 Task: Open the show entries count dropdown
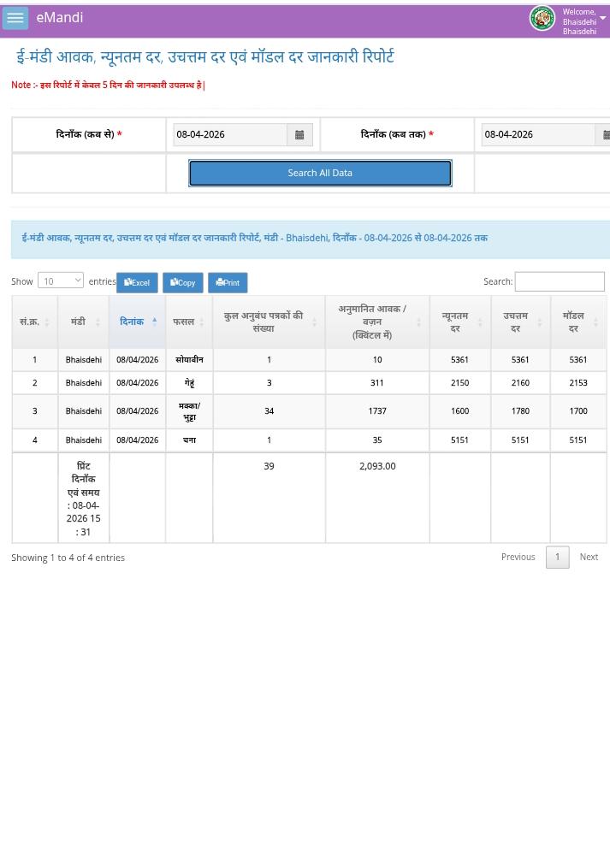click(60, 280)
